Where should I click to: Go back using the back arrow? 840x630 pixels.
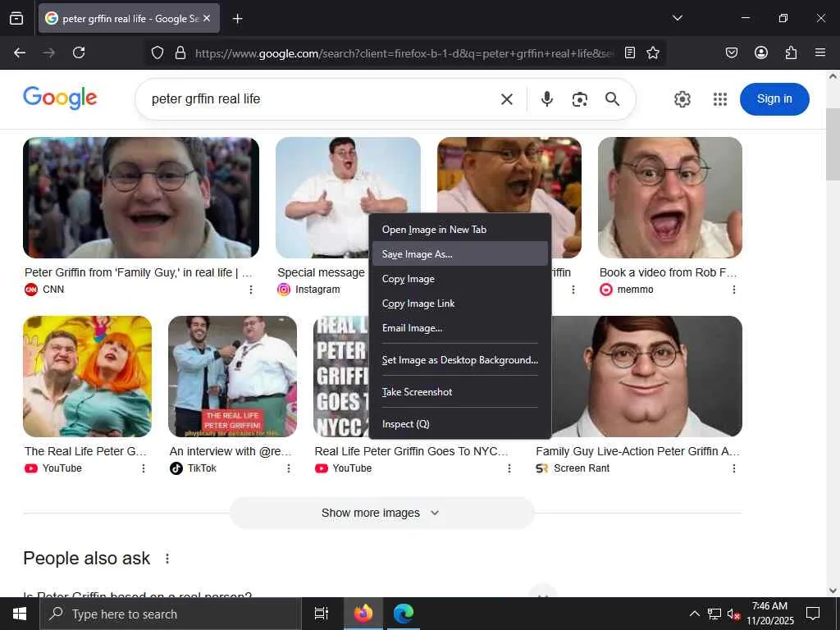pyautogui.click(x=20, y=52)
